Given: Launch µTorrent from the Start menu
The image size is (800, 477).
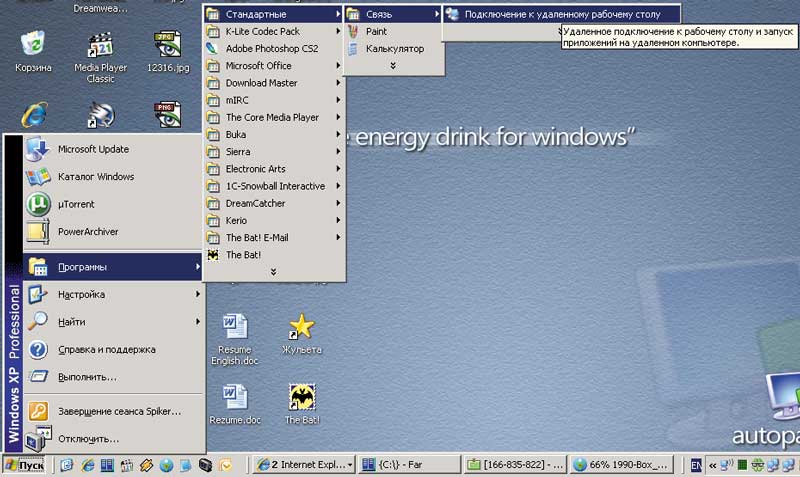Looking at the screenshot, I should tap(75, 204).
